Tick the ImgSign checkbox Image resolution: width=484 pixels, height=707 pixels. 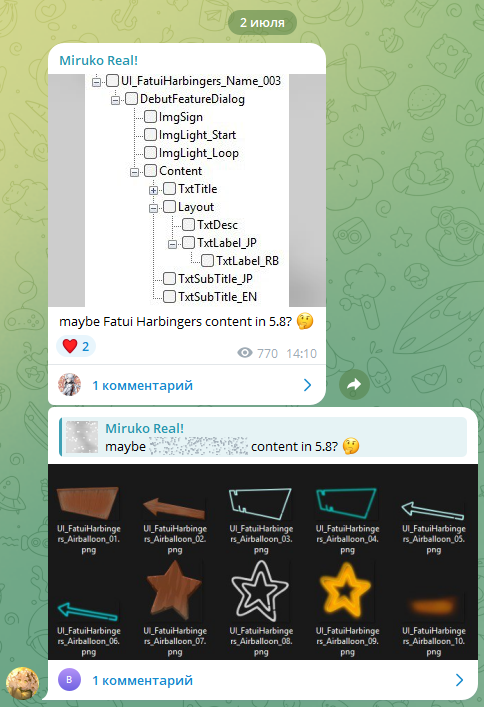pos(150,117)
